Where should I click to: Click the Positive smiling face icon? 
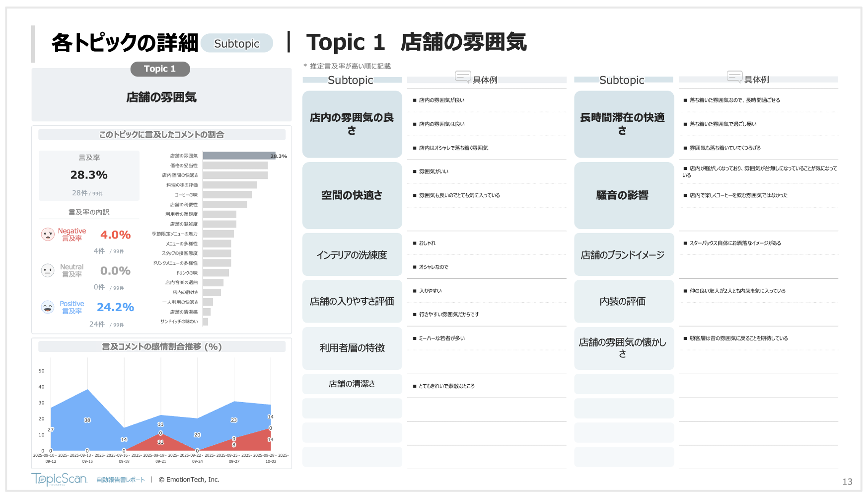point(48,307)
